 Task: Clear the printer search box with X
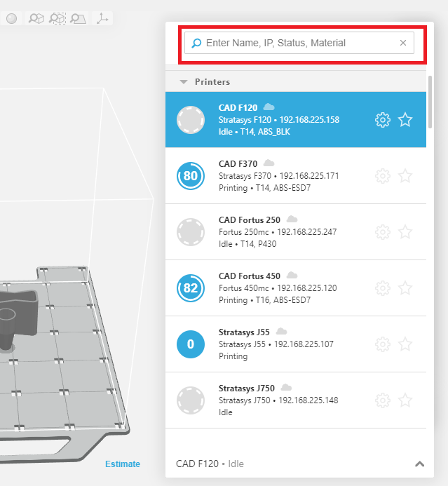pos(402,43)
